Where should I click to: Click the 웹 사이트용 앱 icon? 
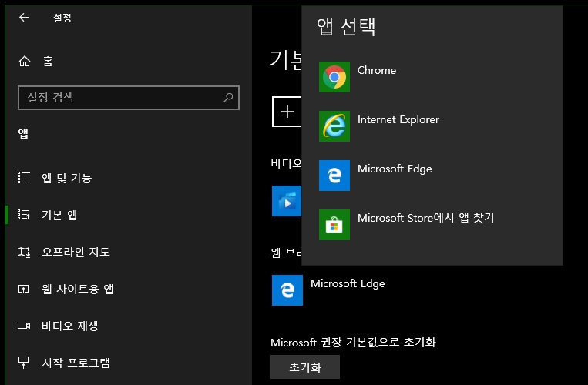pyautogui.click(x=24, y=289)
